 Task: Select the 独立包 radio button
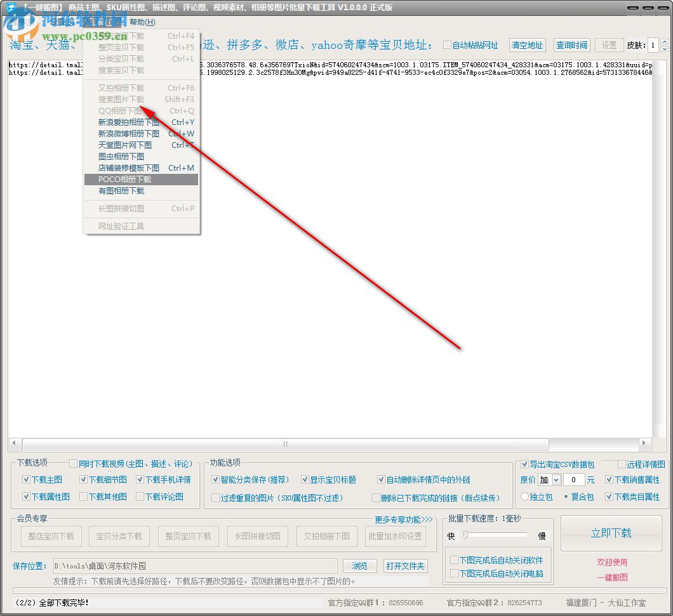click(524, 497)
